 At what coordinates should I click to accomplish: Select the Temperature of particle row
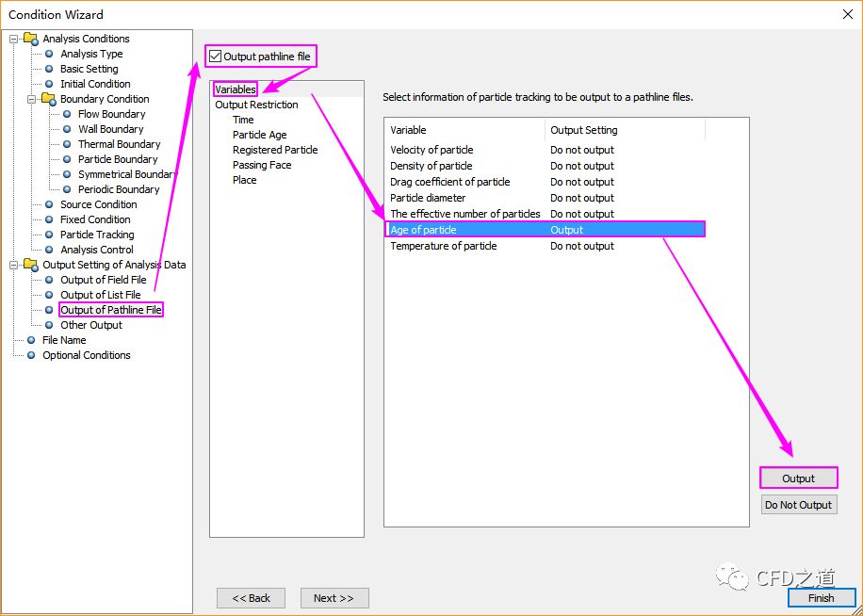443,246
